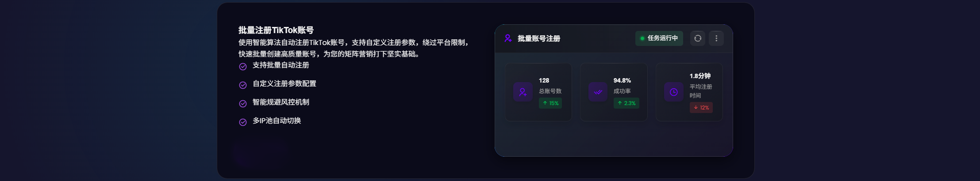Click the check icon beside 支持批量自动注册
This screenshot has width=980, height=181.
[243, 67]
